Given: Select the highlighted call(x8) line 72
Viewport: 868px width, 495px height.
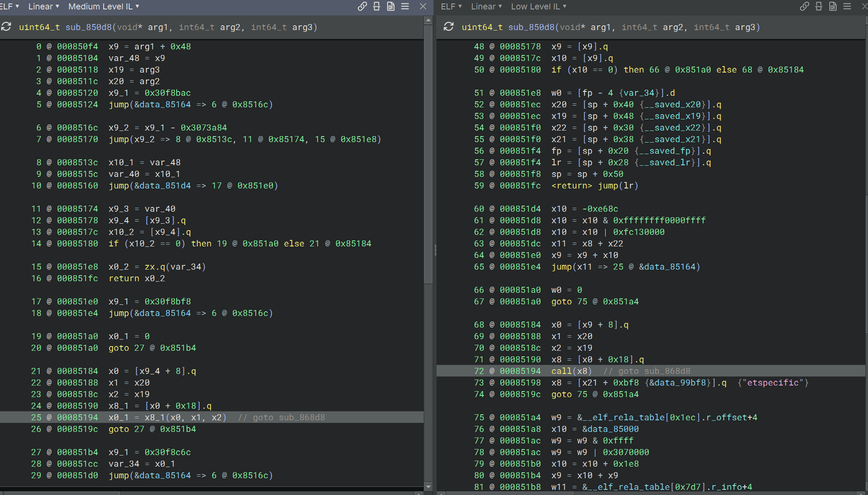Looking at the screenshot, I should pos(572,371).
